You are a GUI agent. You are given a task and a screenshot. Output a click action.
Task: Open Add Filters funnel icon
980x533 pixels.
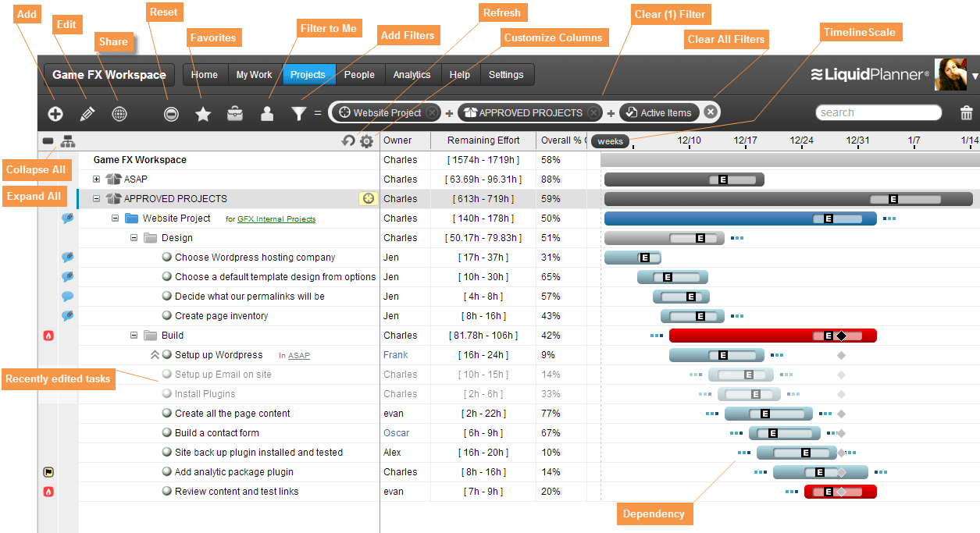point(298,113)
